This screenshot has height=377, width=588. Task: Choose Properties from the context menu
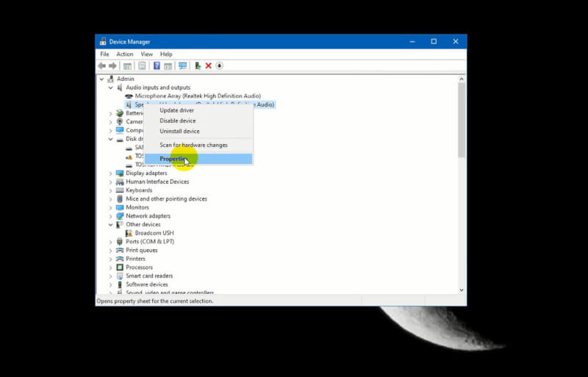click(x=173, y=159)
